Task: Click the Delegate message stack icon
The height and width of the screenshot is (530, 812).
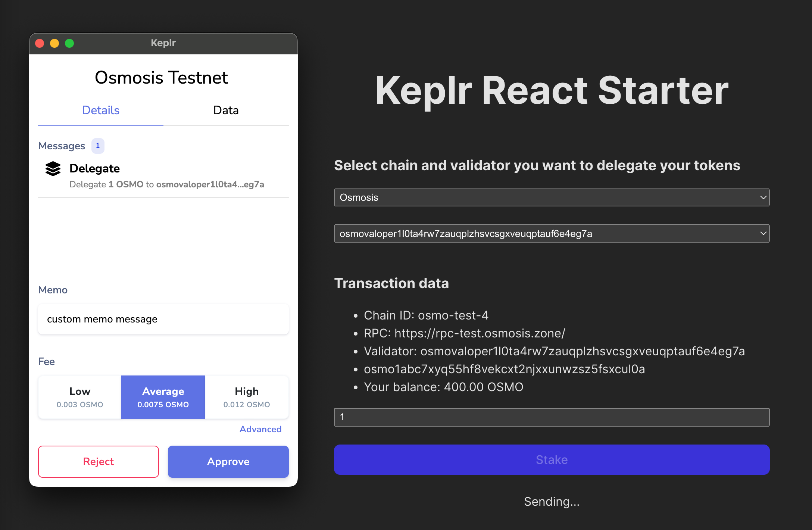Action: pos(53,169)
